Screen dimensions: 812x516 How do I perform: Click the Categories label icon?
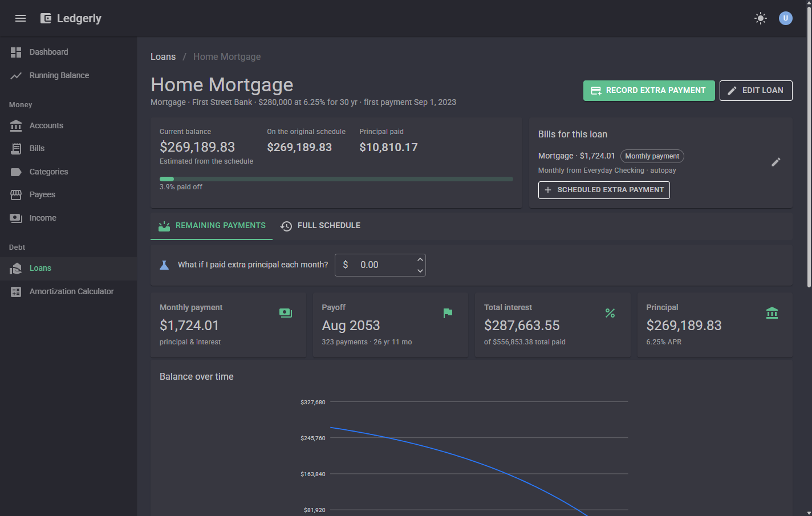[16, 172]
